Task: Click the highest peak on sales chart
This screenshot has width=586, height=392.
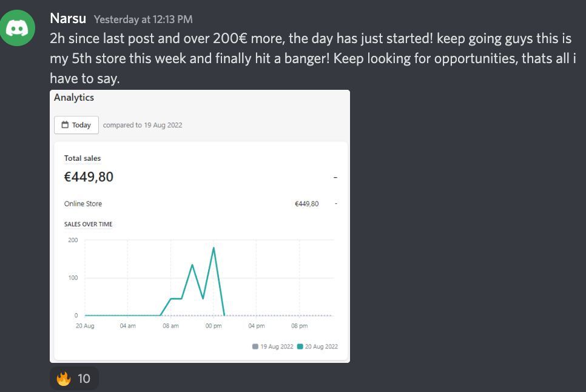Action: 214,248
